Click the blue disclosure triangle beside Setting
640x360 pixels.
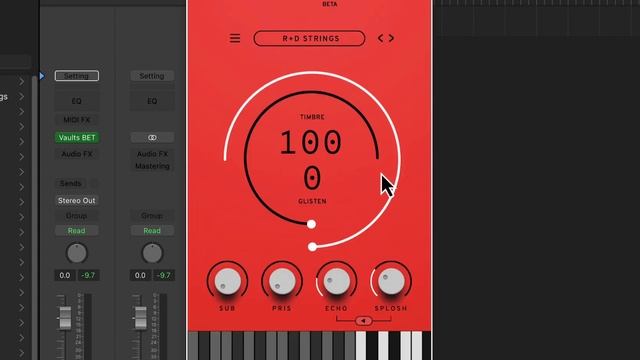pos(42,76)
